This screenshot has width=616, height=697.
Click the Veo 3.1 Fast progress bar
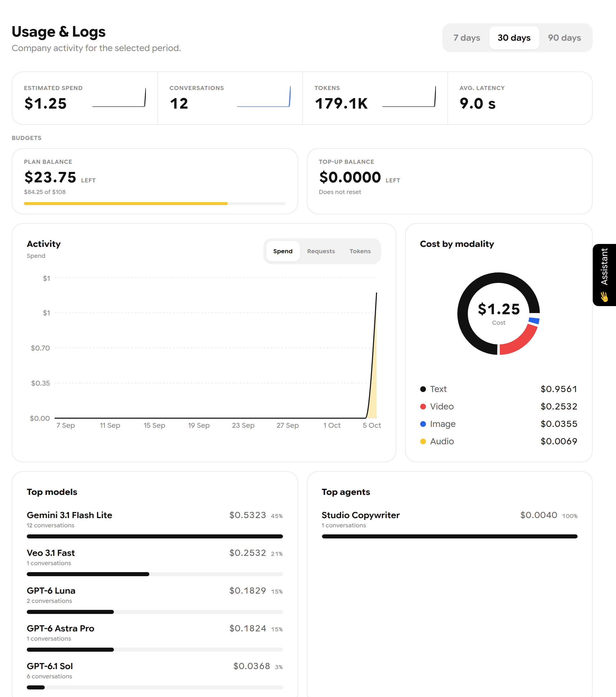155,574
